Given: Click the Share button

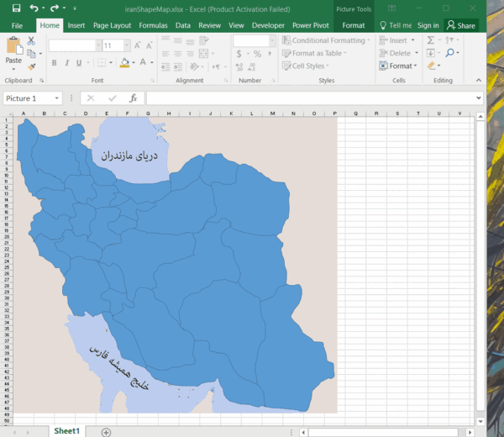Looking at the screenshot, I should click(461, 26).
